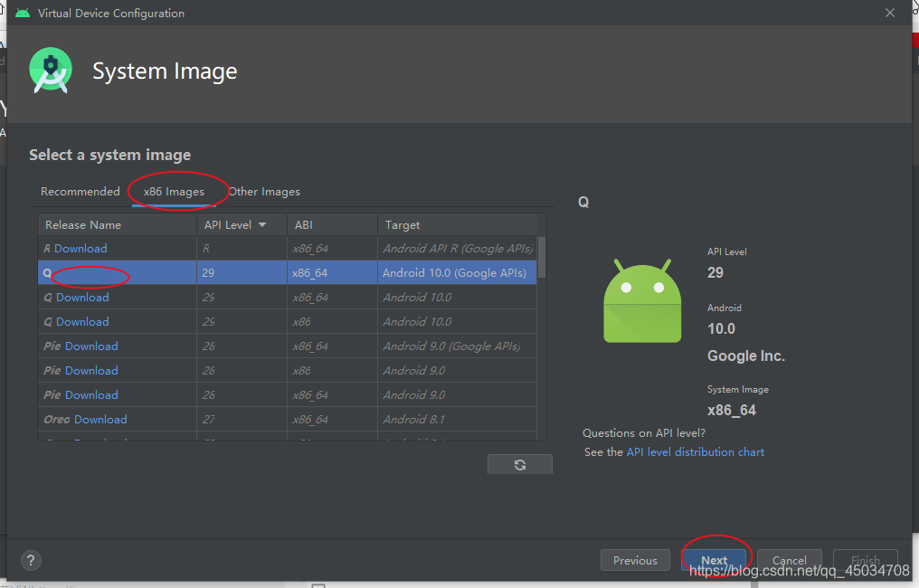This screenshot has height=588, width=919.
Task: Click the refresh system images icon
Action: tap(519, 463)
